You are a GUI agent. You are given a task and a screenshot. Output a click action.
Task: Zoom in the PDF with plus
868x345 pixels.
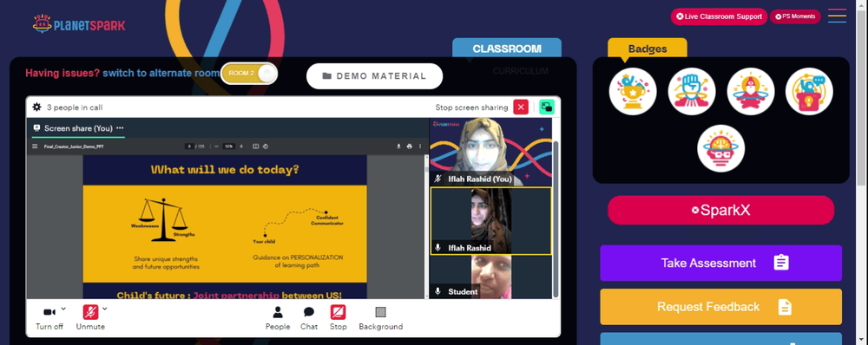241,146
